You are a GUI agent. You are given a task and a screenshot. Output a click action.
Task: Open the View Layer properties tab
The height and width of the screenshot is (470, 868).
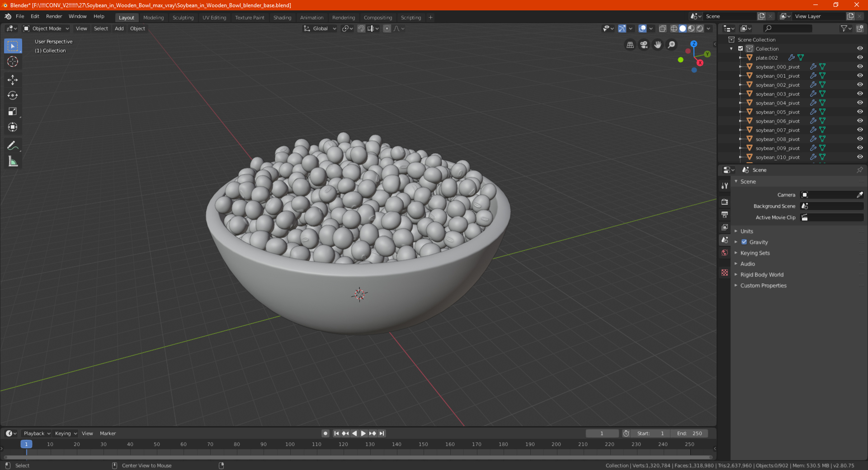(725, 227)
